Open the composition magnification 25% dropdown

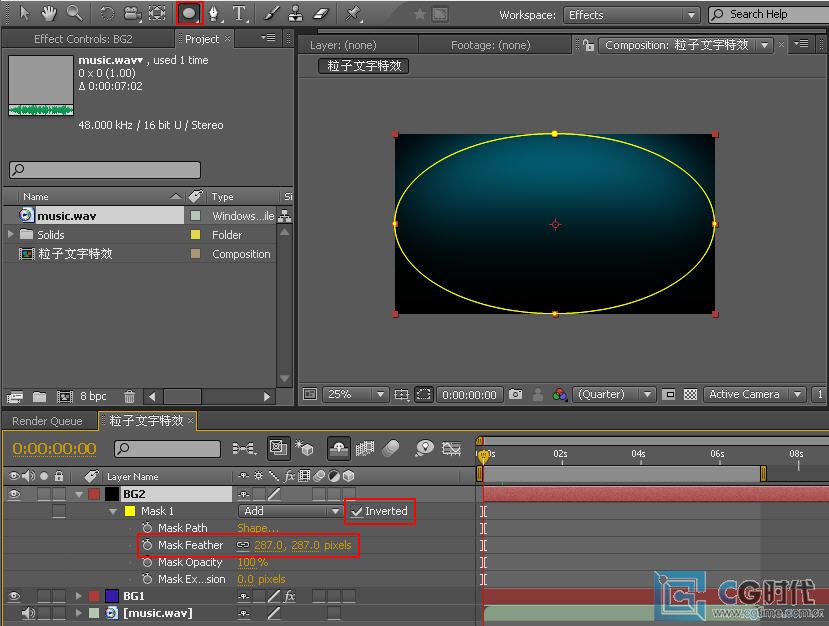coord(354,394)
